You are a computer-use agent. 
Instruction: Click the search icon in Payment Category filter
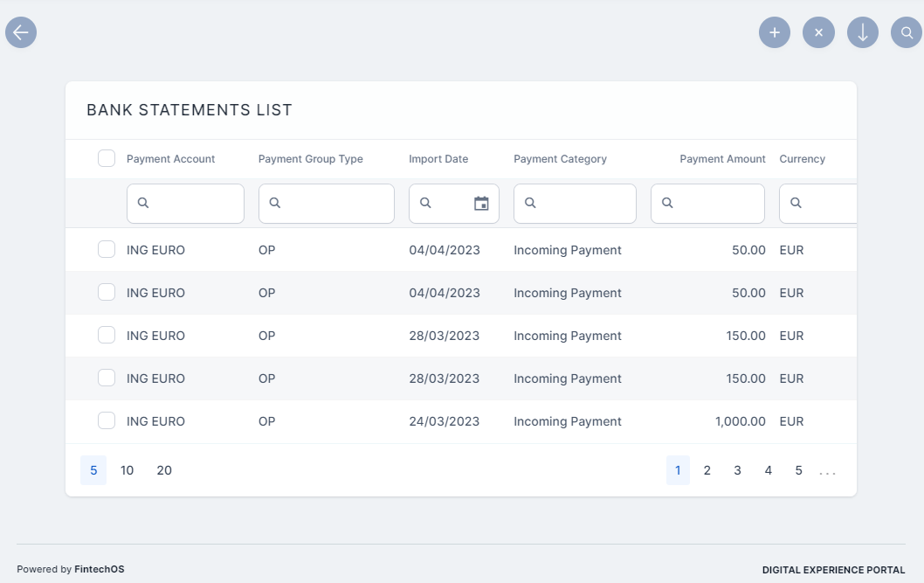(x=530, y=203)
